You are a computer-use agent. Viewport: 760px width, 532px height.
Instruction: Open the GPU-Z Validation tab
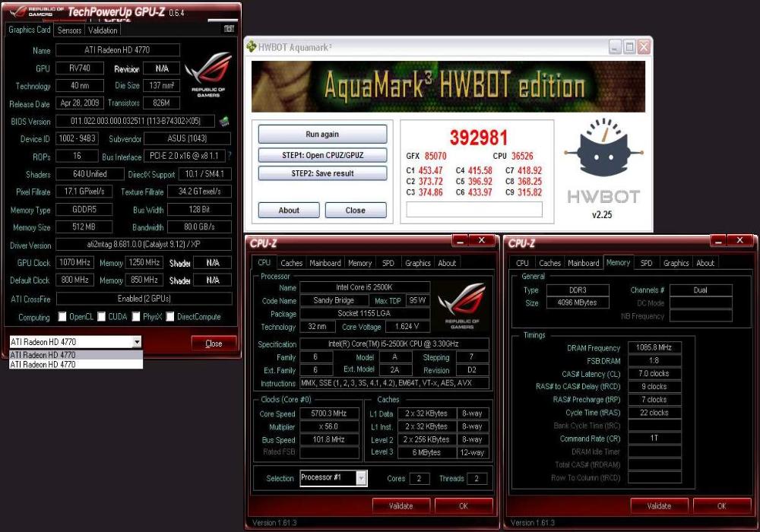click(103, 30)
